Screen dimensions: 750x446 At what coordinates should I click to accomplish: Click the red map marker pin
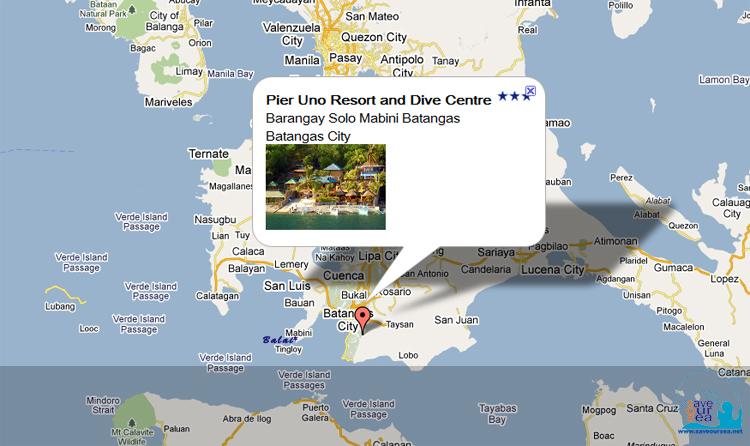tap(362, 320)
